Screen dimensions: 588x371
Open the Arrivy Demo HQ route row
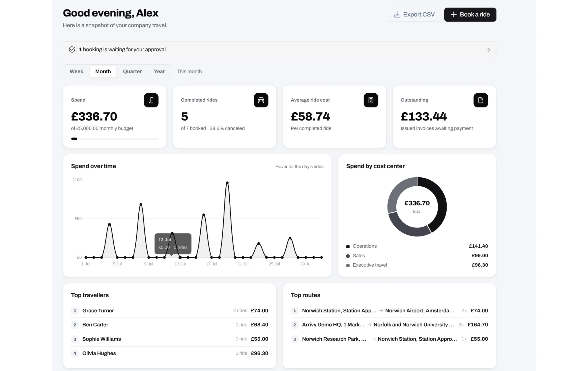389,325
